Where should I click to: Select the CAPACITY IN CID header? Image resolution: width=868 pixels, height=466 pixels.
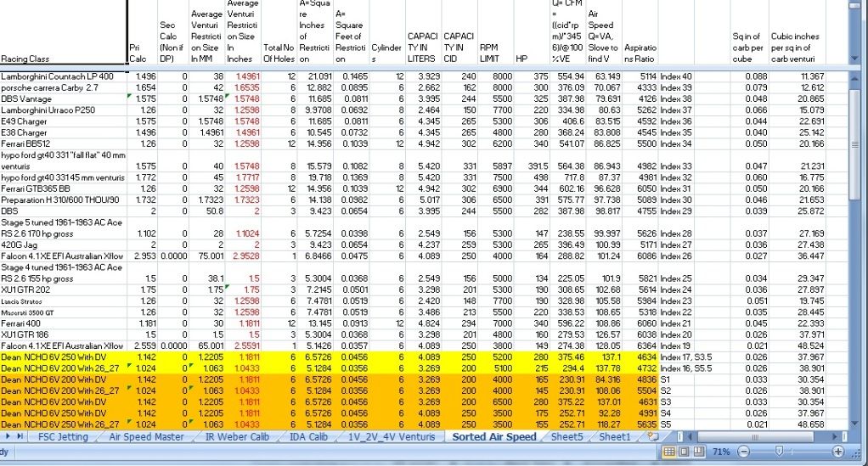coord(460,33)
